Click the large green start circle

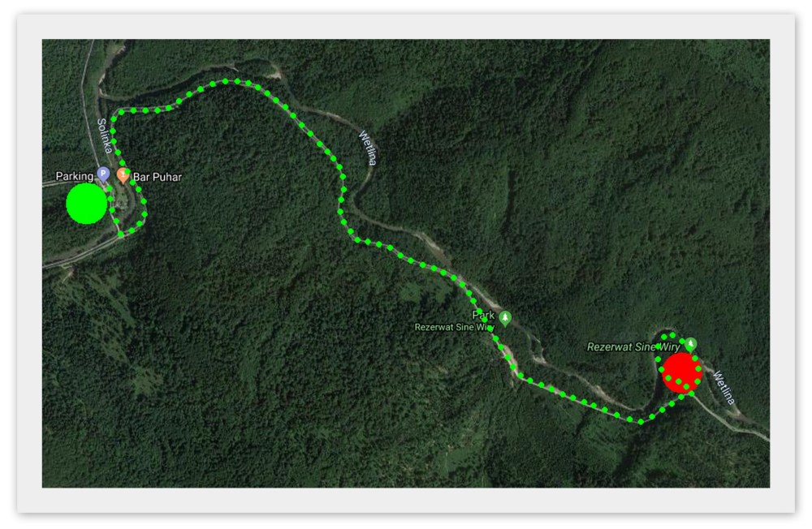[87, 204]
